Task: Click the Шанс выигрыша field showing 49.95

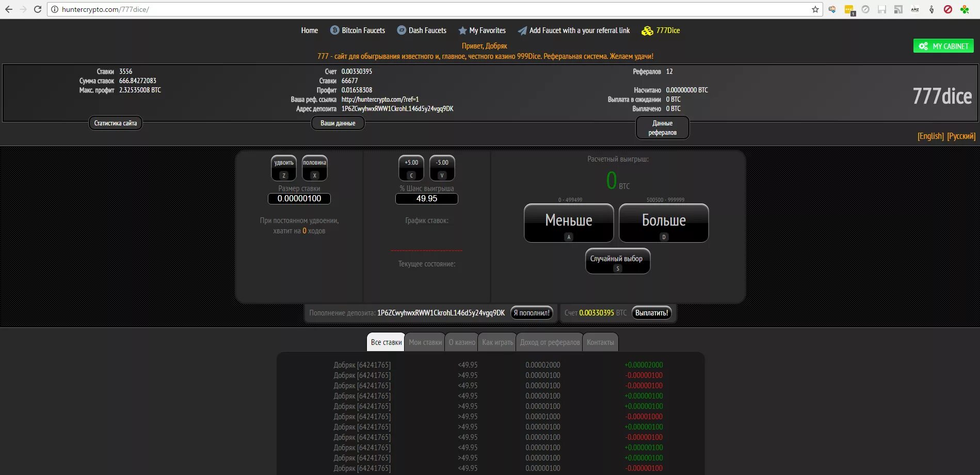Action: pyautogui.click(x=427, y=199)
